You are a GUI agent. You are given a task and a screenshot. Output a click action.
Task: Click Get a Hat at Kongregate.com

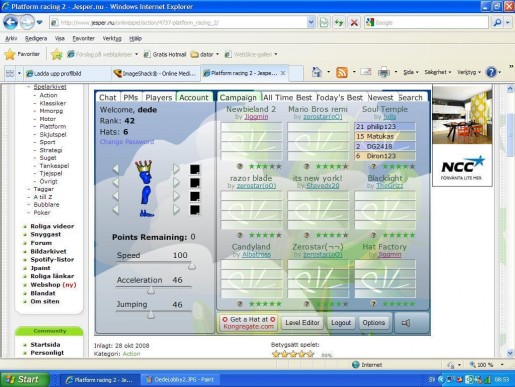[x=249, y=323]
